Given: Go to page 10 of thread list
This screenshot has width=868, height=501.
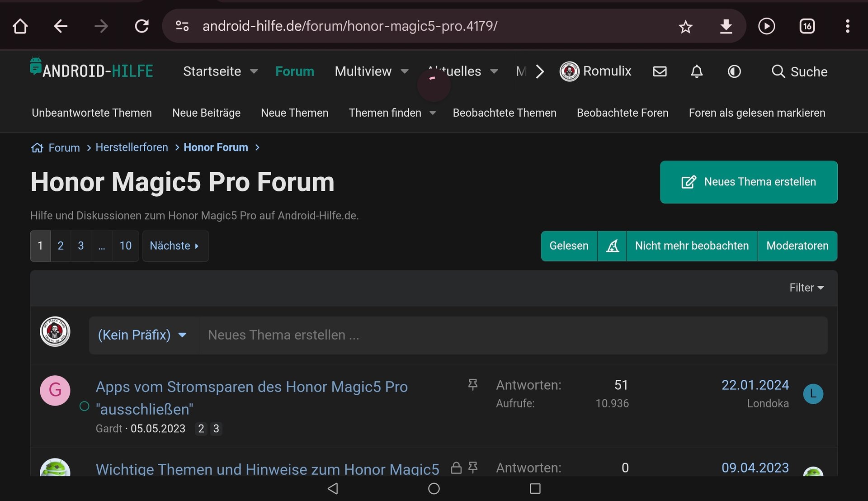Looking at the screenshot, I should [x=125, y=246].
